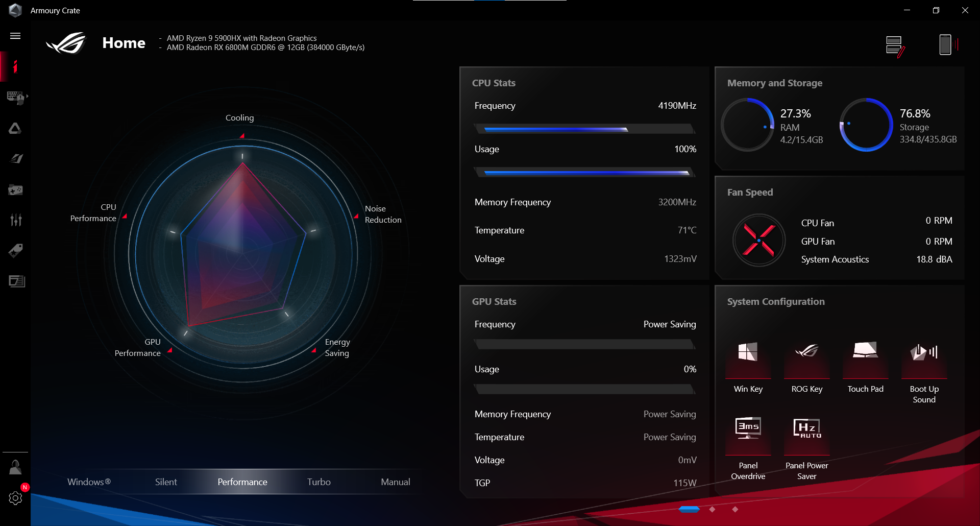This screenshot has width=980, height=526.
Task: Open the hamburger menu icon
Action: pos(15,36)
